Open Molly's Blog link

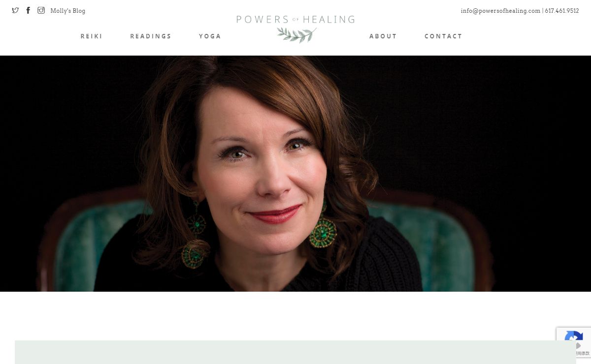67,11
